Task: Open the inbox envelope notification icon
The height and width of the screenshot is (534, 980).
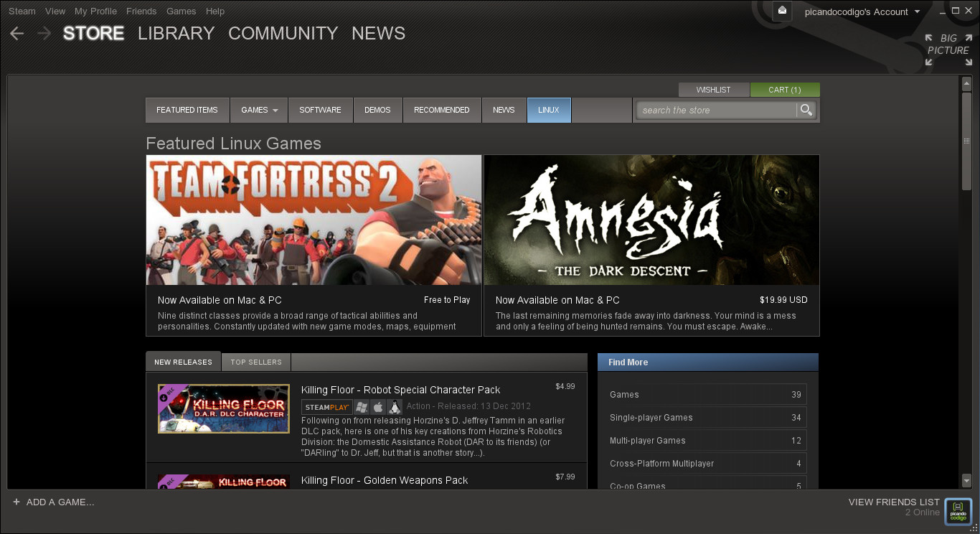Action: coord(782,11)
